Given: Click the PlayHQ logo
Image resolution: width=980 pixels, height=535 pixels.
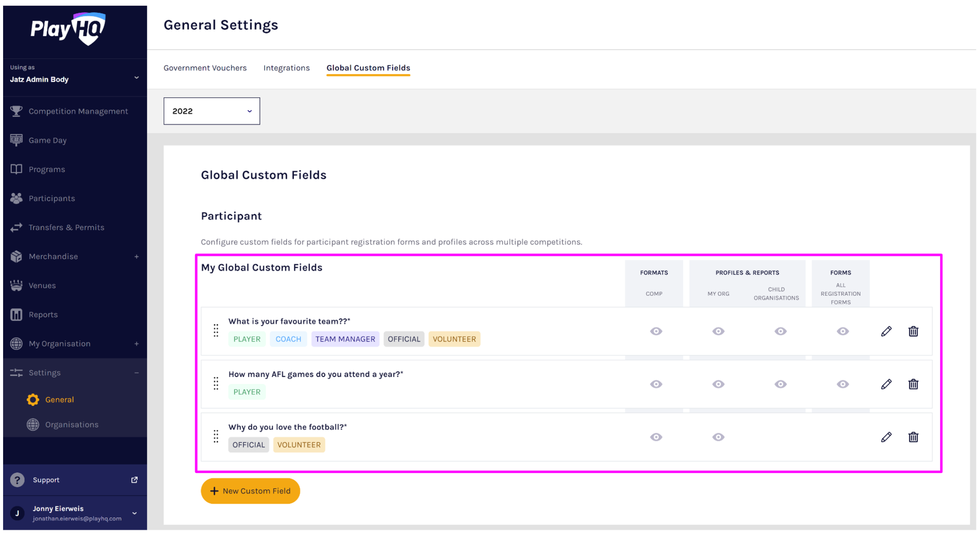Looking at the screenshot, I should (68, 29).
